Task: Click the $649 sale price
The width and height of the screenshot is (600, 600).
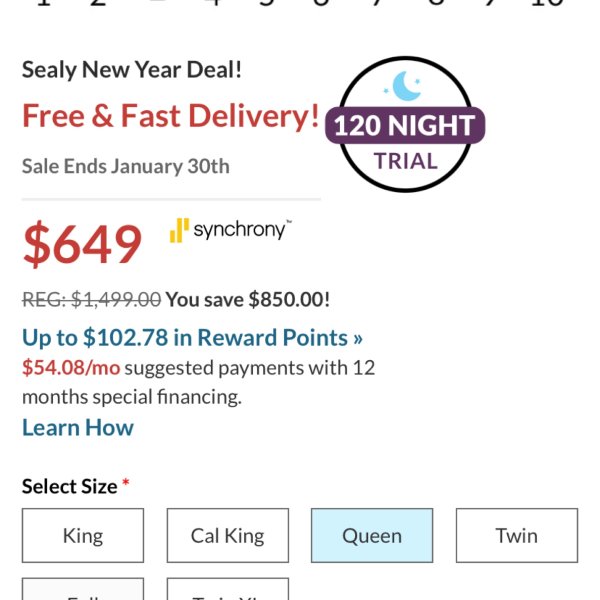Action: point(82,244)
